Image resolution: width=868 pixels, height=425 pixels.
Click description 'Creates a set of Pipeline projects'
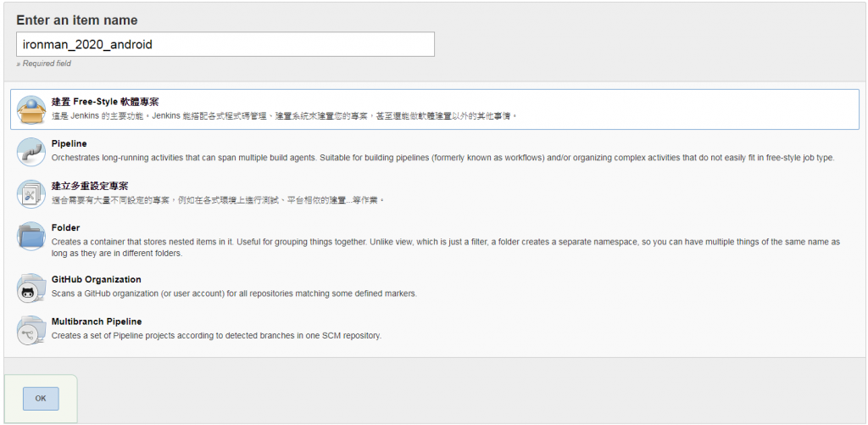point(216,336)
